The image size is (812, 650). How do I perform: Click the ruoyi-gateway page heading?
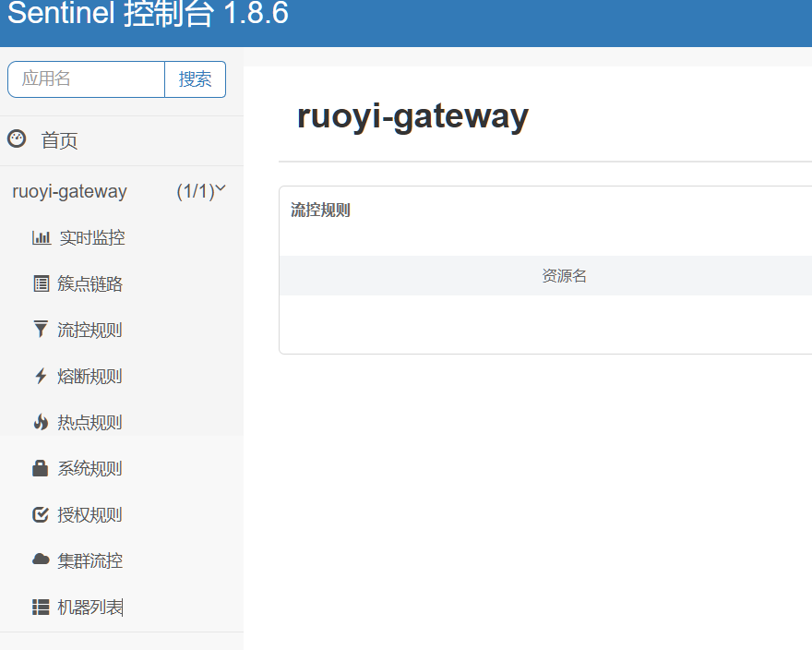tap(412, 115)
